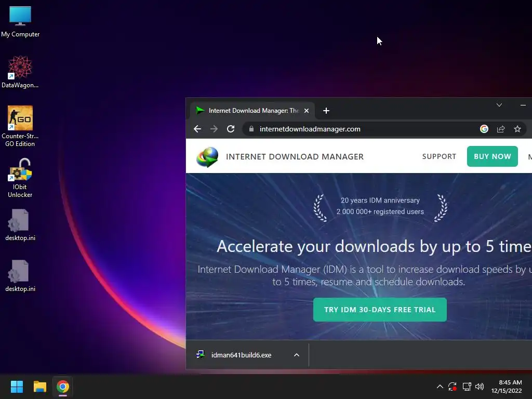Click the Chrome forward arrow
Screen dimensions: 532x399
214,129
